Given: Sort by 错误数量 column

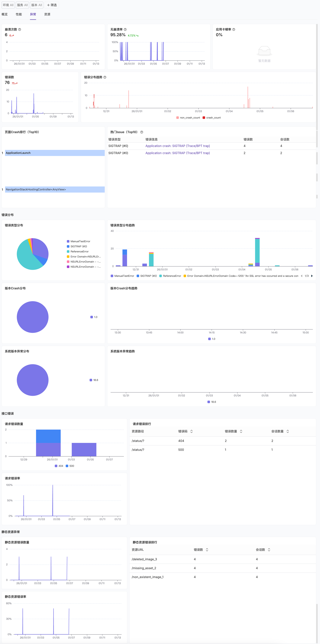Looking at the screenshot, I should 241,431.
